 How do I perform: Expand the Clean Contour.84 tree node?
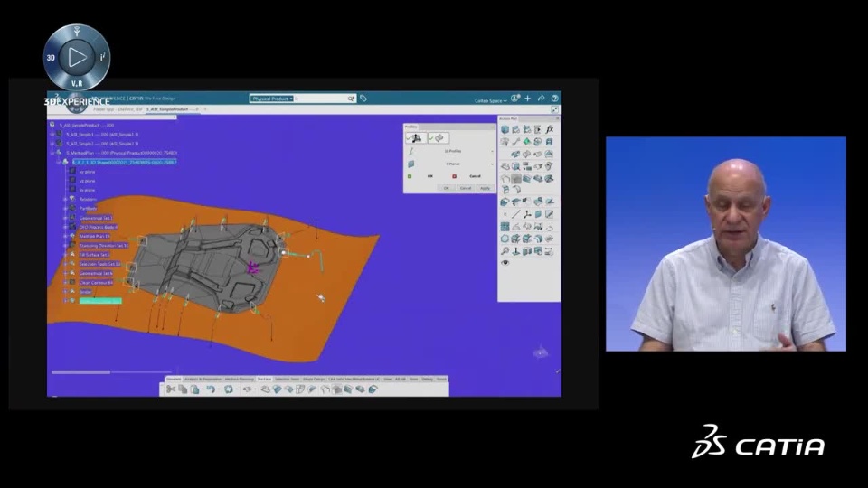[x=65, y=282]
